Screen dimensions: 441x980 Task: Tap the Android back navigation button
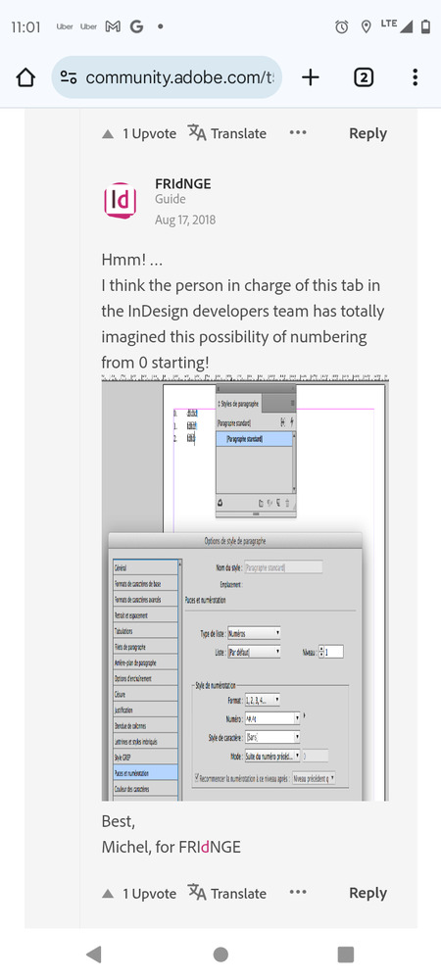(x=94, y=954)
